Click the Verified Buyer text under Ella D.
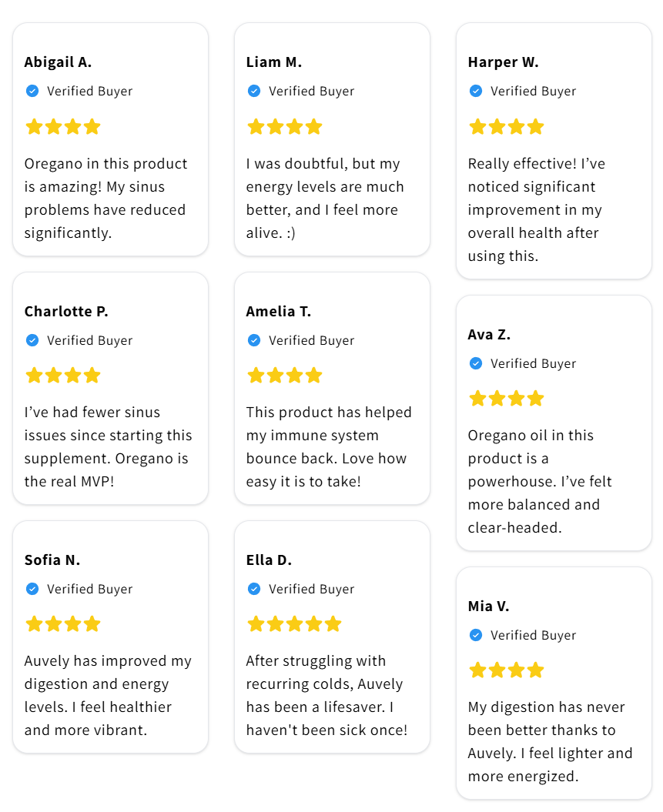This screenshot has height=812, width=663. coord(311,589)
